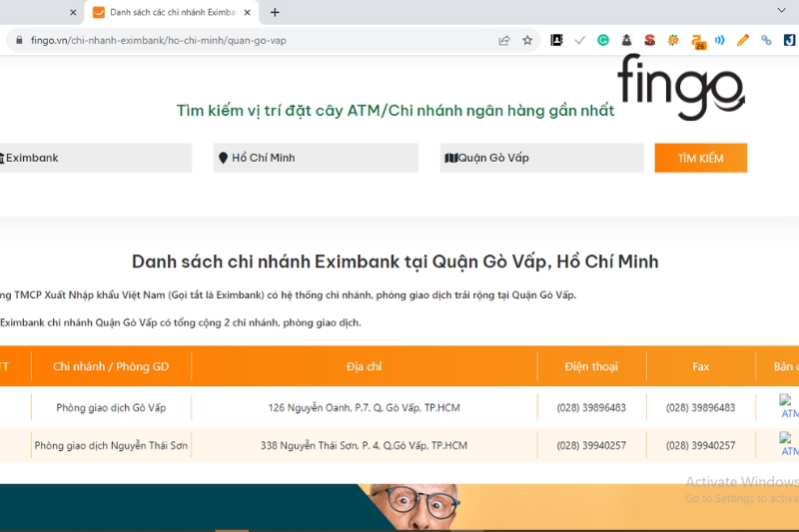Click the blue sound waves extension icon
The image size is (799, 532).
coord(719,40)
